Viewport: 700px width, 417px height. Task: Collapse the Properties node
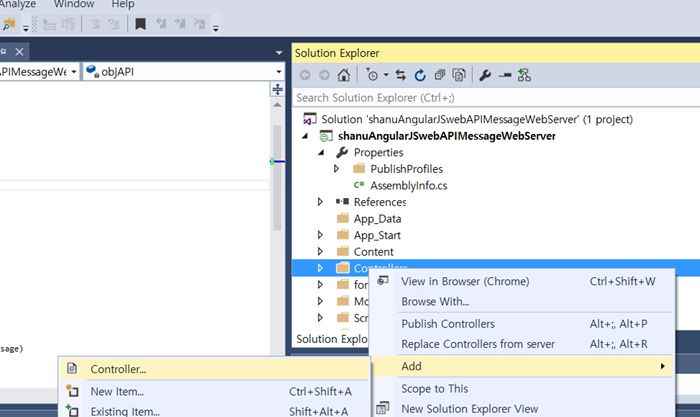click(321, 153)
